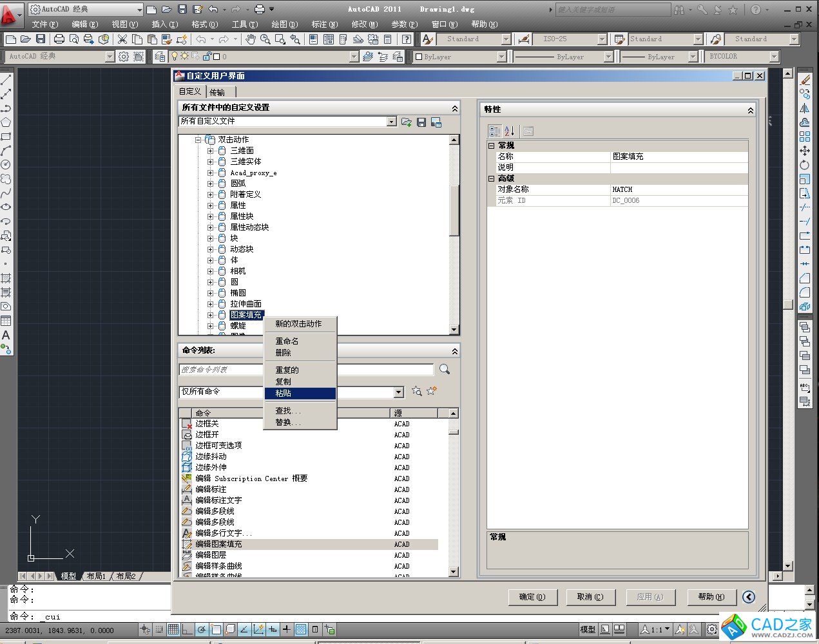The width and height of the screenshot is (819, 644).
Task: Toggle ortho mode in status bar
Action: (x=188, y=629)
